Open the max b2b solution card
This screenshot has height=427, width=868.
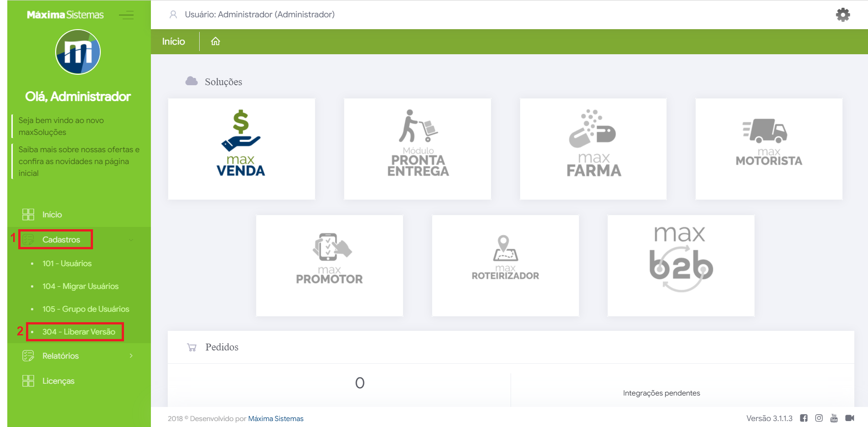click(x=681, y=266)
